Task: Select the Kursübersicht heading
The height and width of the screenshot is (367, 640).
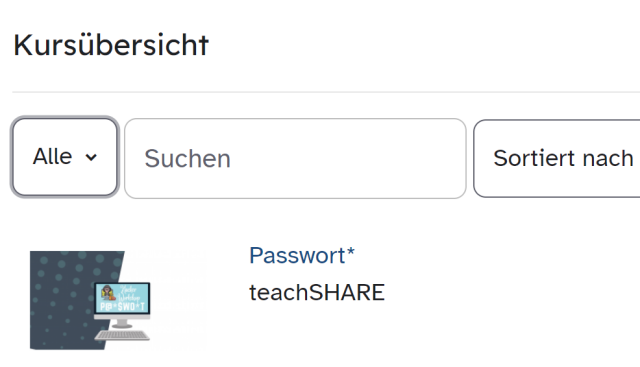Action: (111, 45)
